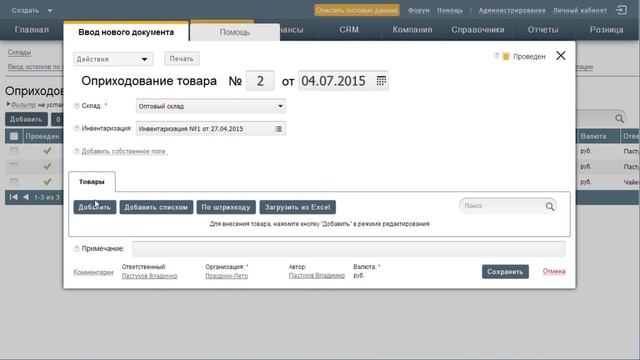Click the Печать button
This screenshot has height=360, width=640.
[182, 59]
